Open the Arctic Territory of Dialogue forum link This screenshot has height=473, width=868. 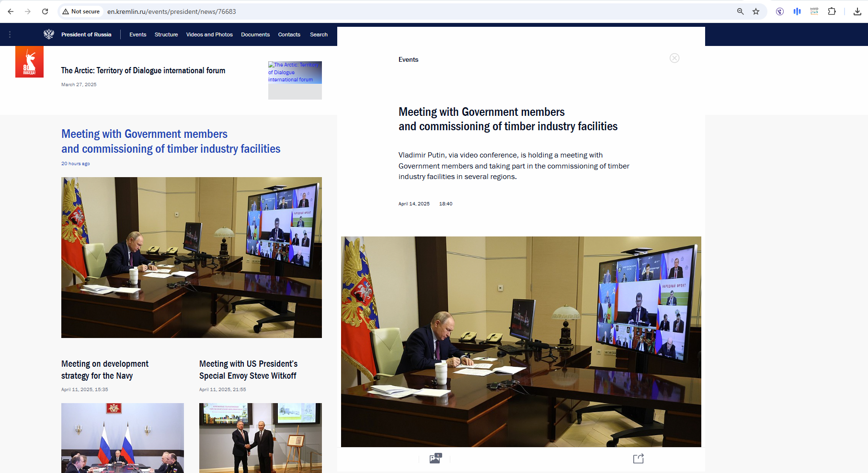coord(143,70)
